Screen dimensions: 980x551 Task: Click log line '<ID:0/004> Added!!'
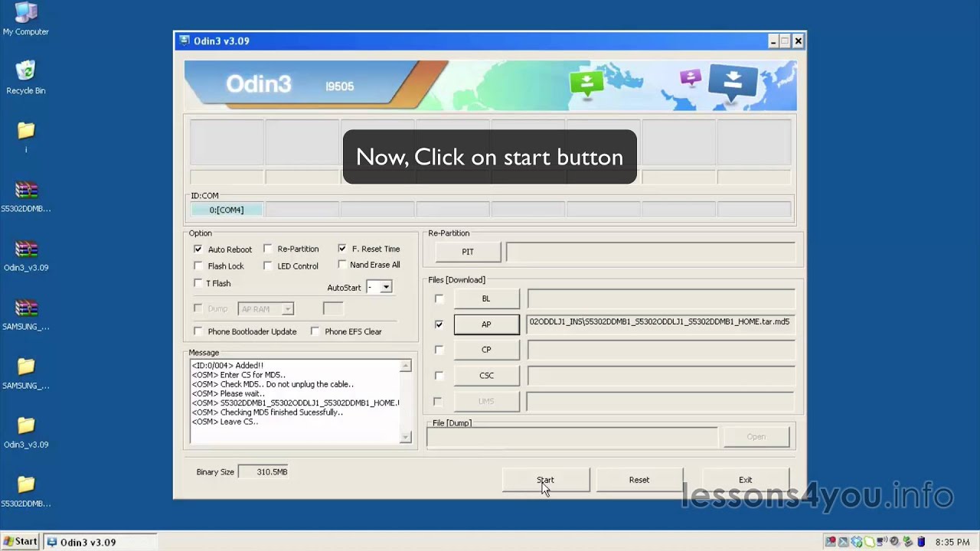pos(227,366)
